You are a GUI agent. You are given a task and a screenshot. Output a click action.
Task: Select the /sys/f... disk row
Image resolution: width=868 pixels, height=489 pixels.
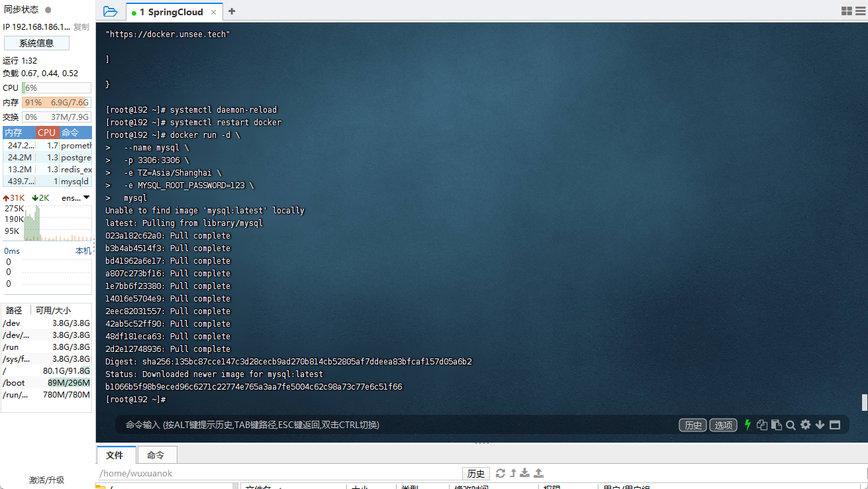(46, 359)
